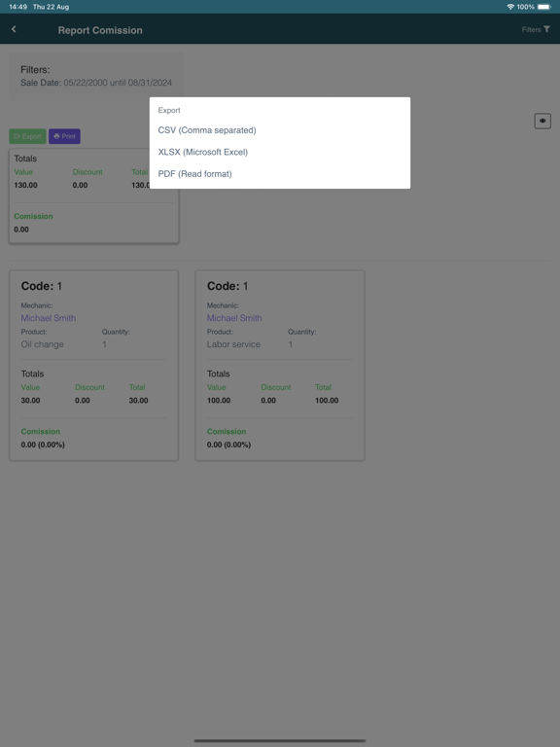
Task: Click Comission label in Labor service card
Action: point(227,431)
